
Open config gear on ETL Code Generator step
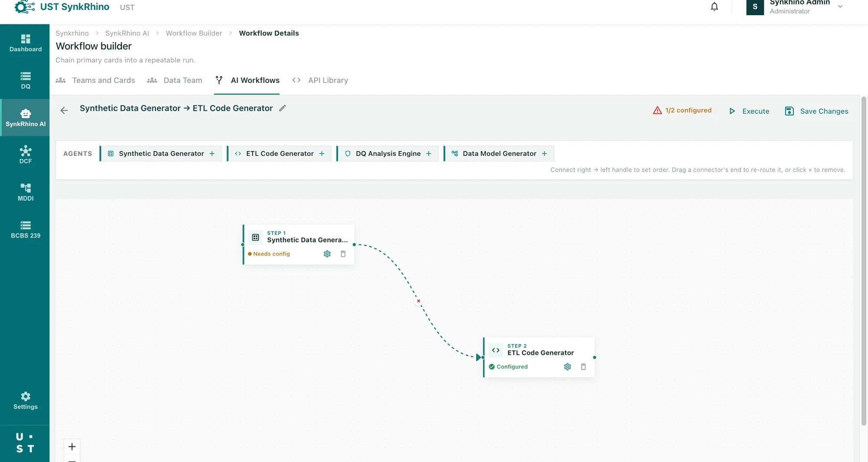click(568, 367)
